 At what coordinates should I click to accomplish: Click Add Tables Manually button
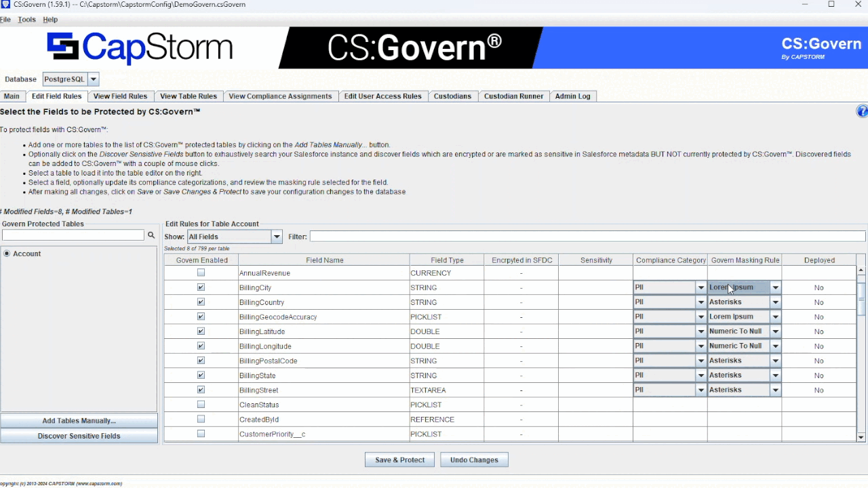[79, 421]
